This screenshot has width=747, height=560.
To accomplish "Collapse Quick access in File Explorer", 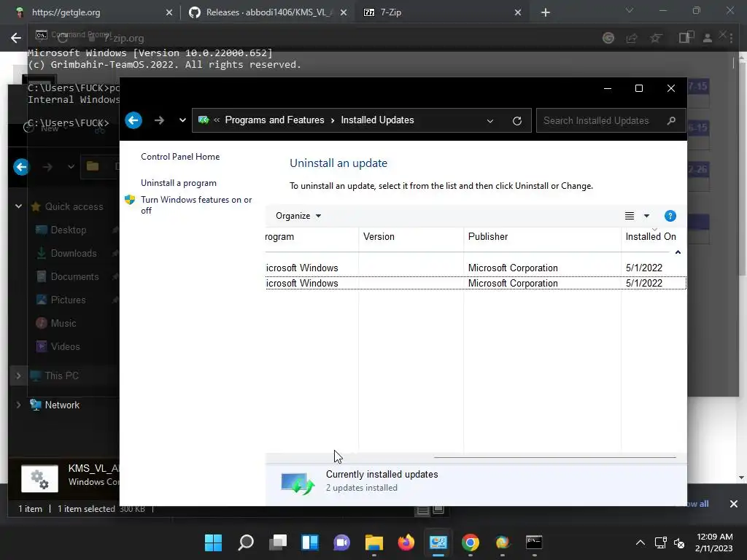I will [18, 206].
